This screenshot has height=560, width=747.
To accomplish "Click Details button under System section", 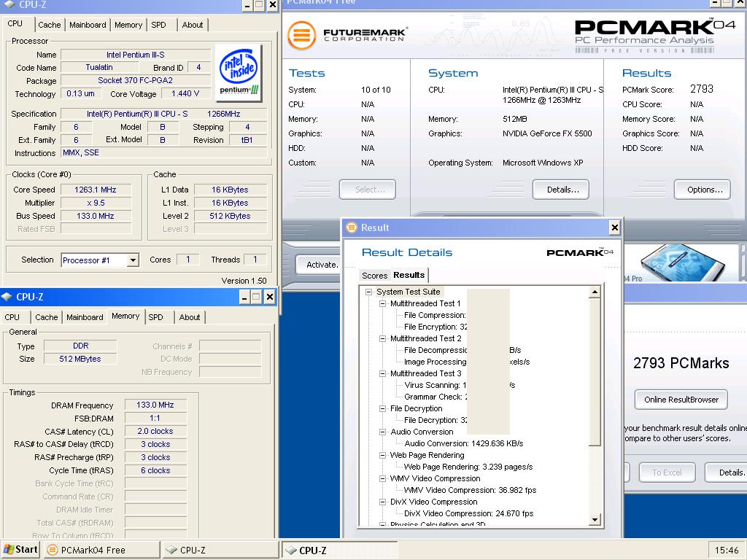I will click(561, 190).
